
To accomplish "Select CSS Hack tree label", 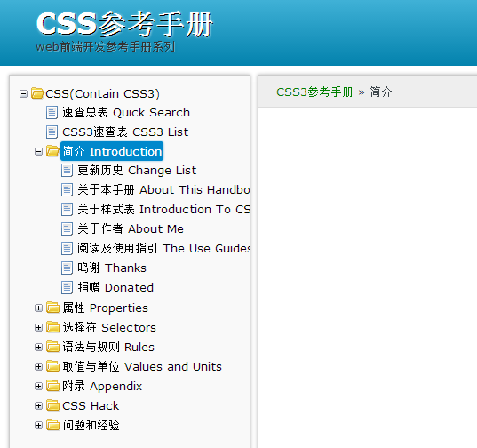I will 91,405.
